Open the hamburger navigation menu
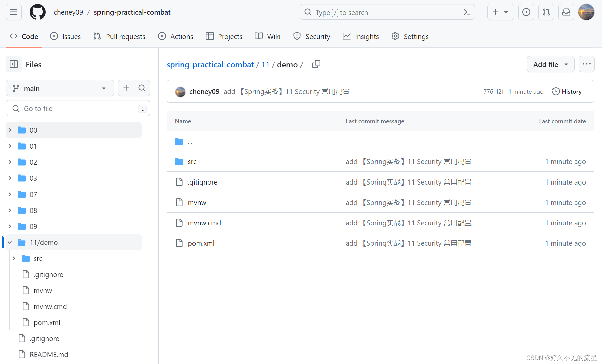This screenshot has height=364, width=602. click(14, 12)
